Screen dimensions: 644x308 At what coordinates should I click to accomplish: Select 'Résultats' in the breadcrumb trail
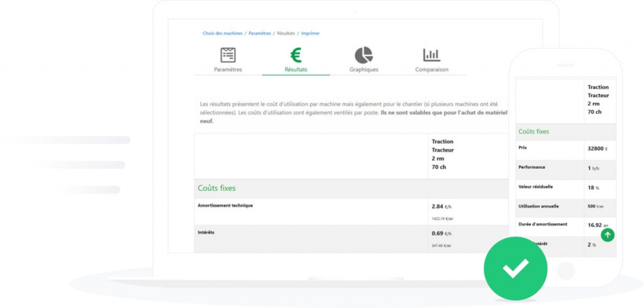point(286,33)
